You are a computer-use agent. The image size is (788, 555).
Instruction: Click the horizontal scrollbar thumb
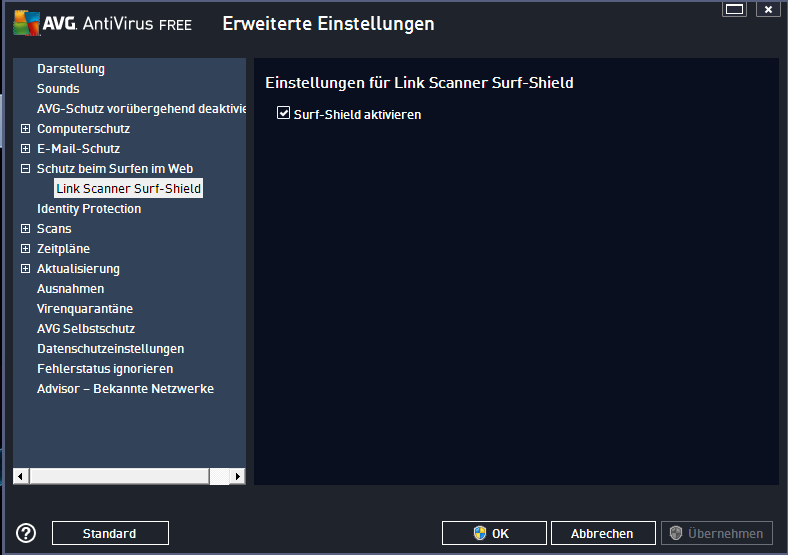click(x=120, y=476)
